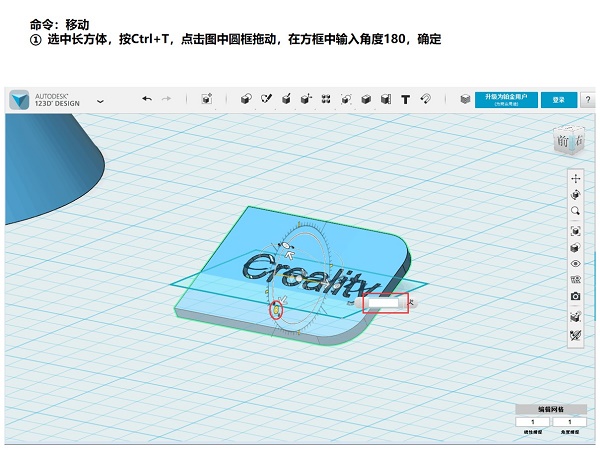Viewport: 600px width, 450px height.
Task: Toggle the Snap magnet tool
Action: pyautogui.click(x=426, y=99)
